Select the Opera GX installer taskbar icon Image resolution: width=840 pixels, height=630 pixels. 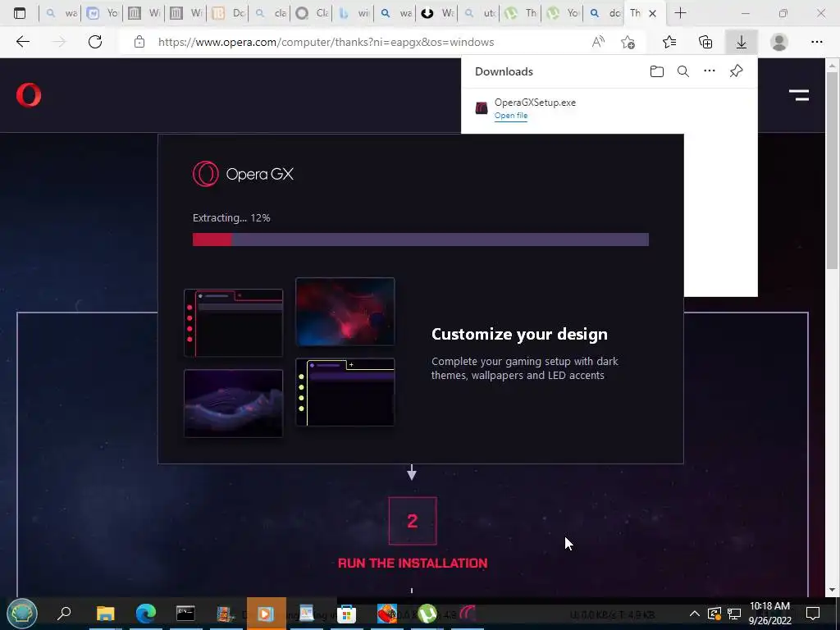click(x=467, y=614)
